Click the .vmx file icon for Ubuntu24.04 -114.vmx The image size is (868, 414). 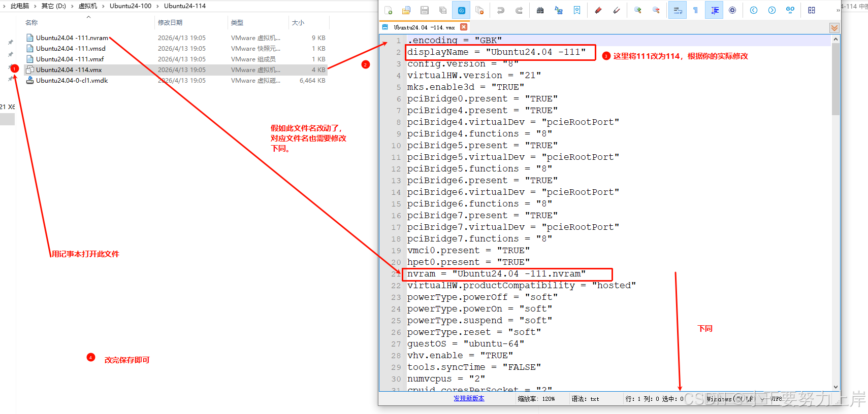pyautogui.click(x=30, y=70)
